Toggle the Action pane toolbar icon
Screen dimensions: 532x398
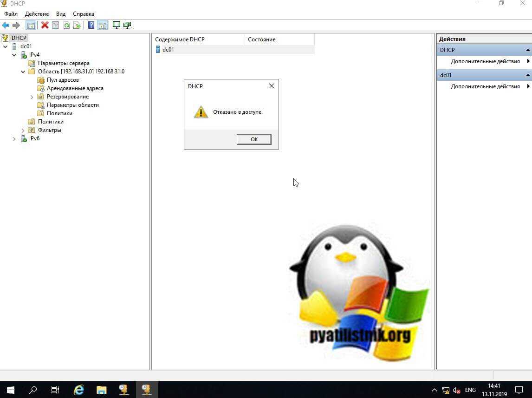pyautogui.click(x=102, y=25)
